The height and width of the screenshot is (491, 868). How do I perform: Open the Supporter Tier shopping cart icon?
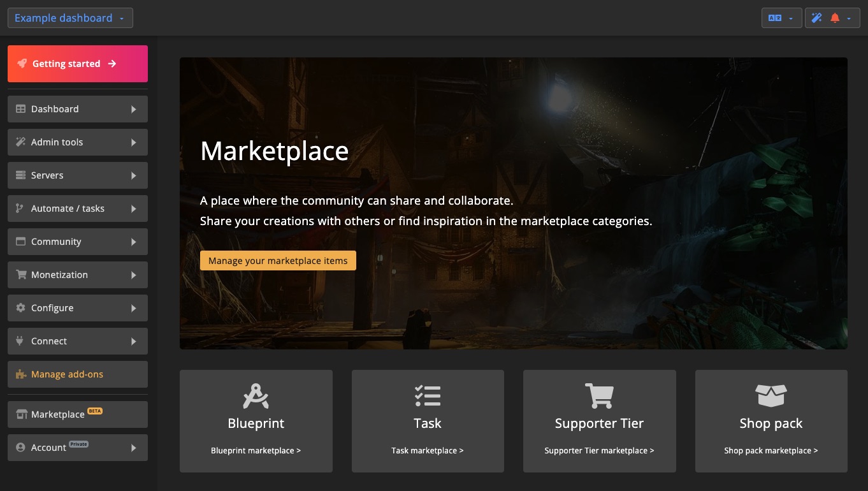tap(599, 395)
